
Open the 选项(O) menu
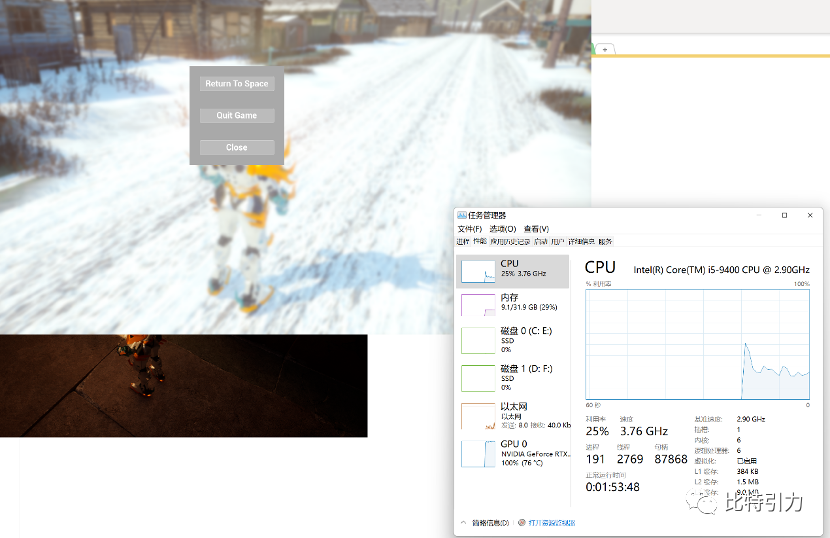click(x=503, y=229)
